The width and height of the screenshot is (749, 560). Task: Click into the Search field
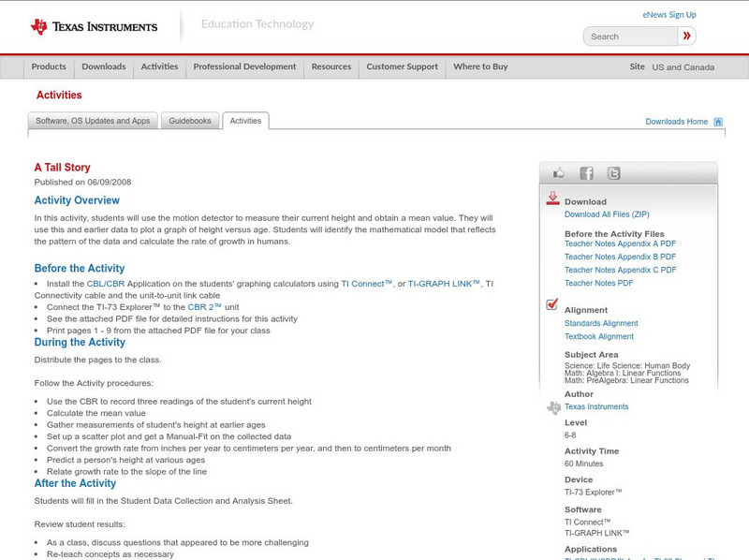(630, 37)
